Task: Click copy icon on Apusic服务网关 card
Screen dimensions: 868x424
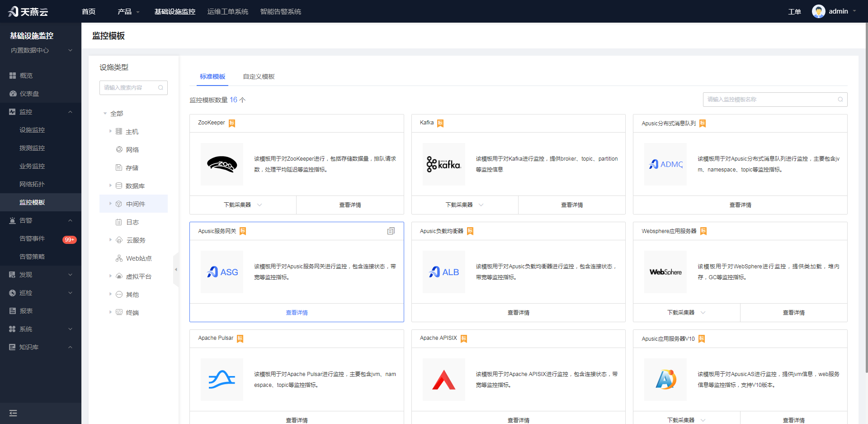Action: click(x=391, y=231)
